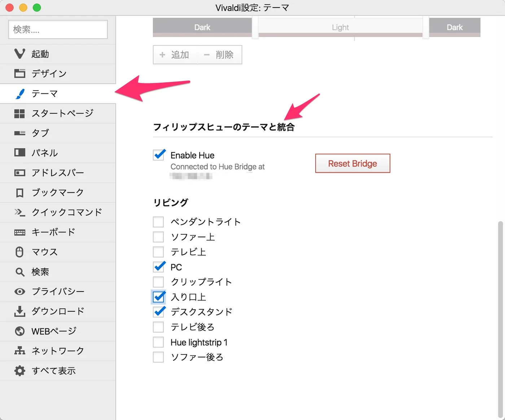Check the ソファー上 light checkbox
Image resolution: width=505 pixels, height=420 pixels.
pos(158,237)
